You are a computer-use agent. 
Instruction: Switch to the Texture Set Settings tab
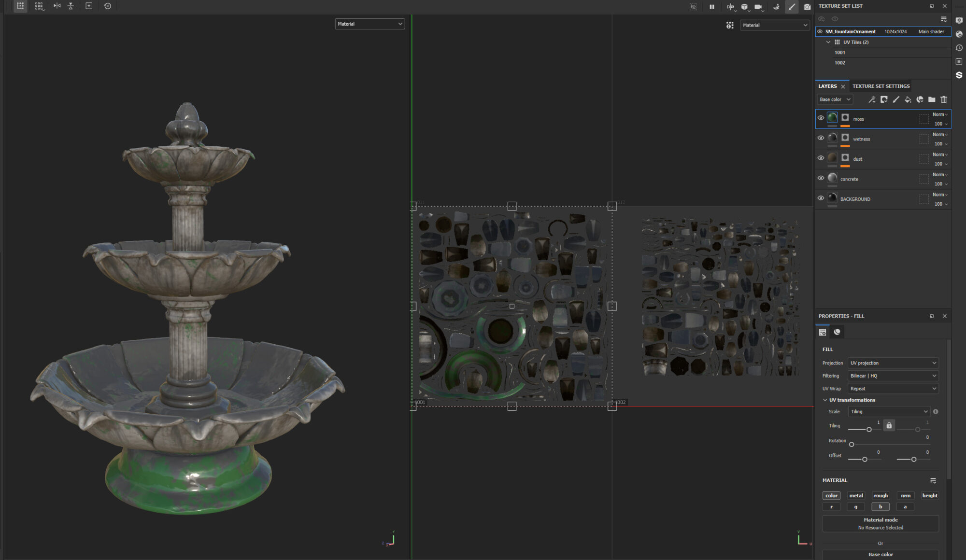pos(881,86)
